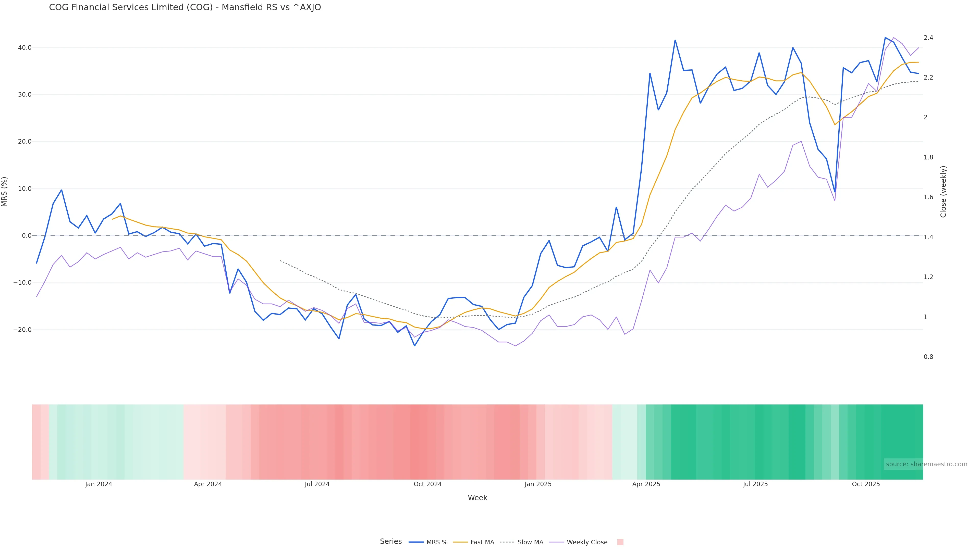
Task: Click the Close (weekly) right axis title
Action: click(943, 192)
